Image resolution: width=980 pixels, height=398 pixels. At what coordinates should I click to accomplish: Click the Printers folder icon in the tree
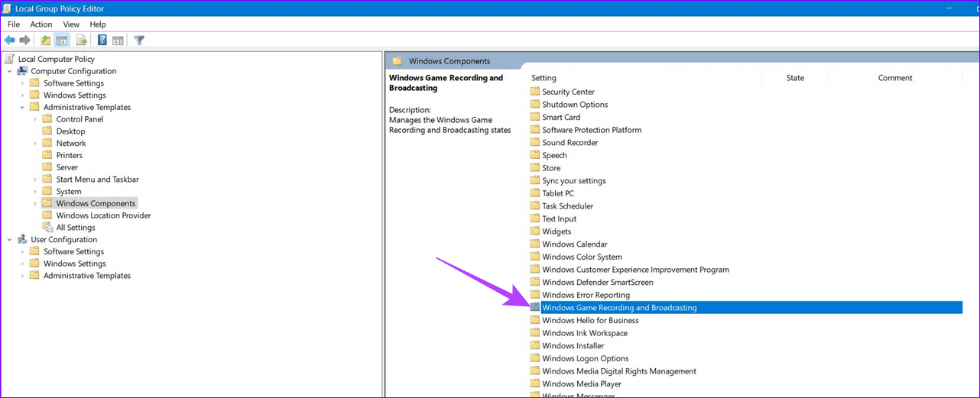[47, 155]
